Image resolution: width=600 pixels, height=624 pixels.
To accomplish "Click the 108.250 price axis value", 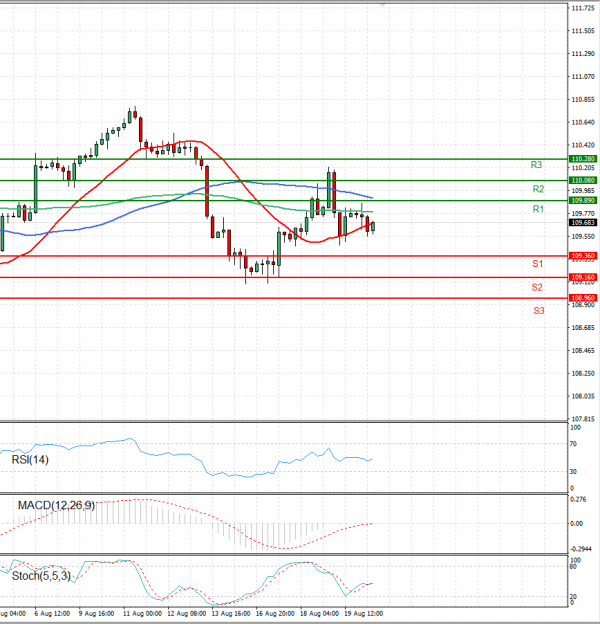I will 583,373.
